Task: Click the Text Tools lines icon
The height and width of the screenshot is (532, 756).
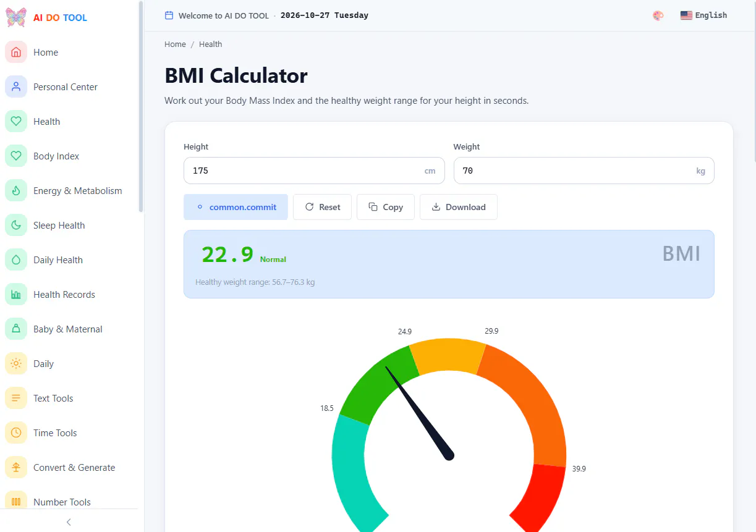Action: click(16, 399)
